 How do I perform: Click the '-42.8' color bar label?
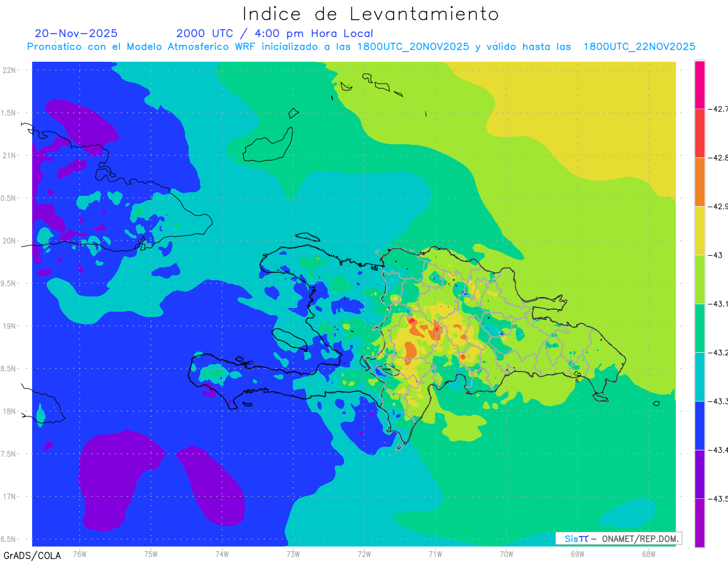[719, 158]
